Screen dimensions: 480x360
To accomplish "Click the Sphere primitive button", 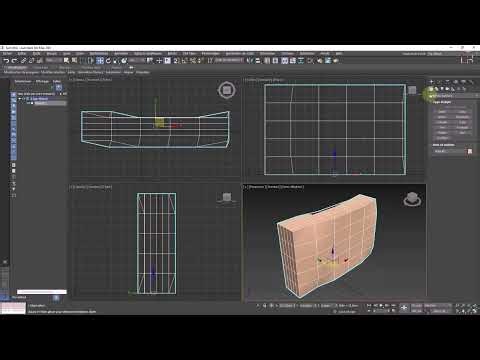I will tap(442, 117).
